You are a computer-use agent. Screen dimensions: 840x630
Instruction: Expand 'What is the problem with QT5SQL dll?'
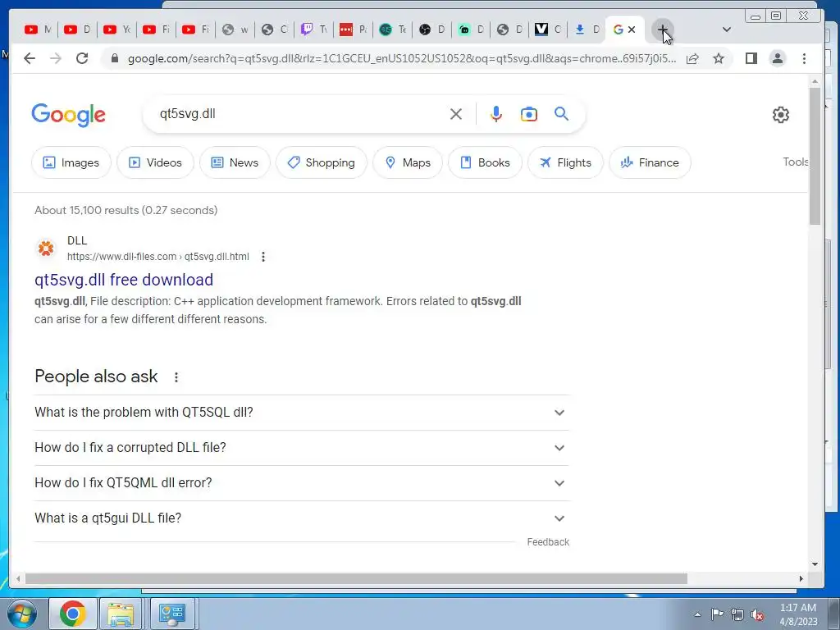click(302, 413)
